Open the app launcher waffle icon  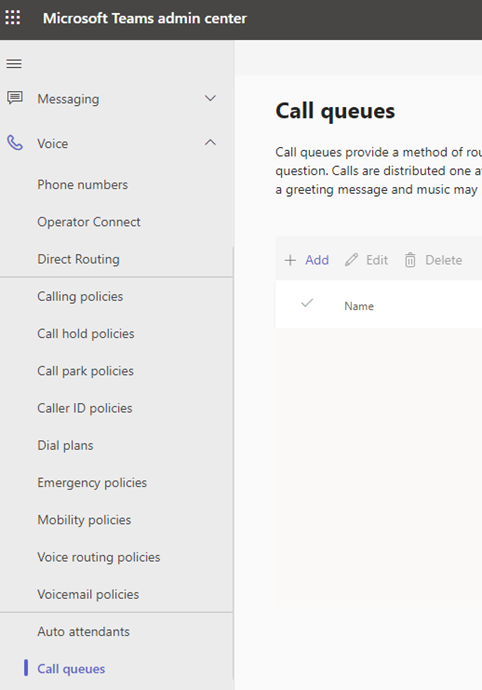coord(13,18)
